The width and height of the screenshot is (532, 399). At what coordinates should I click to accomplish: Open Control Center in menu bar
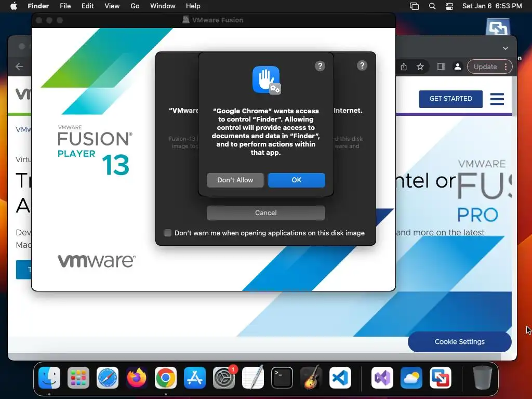tap(449, 6)
